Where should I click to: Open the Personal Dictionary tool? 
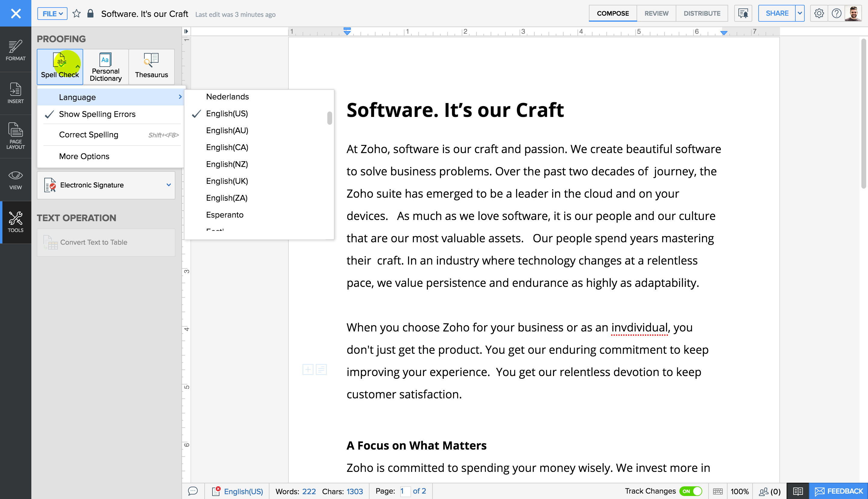(x=105, y=67)
